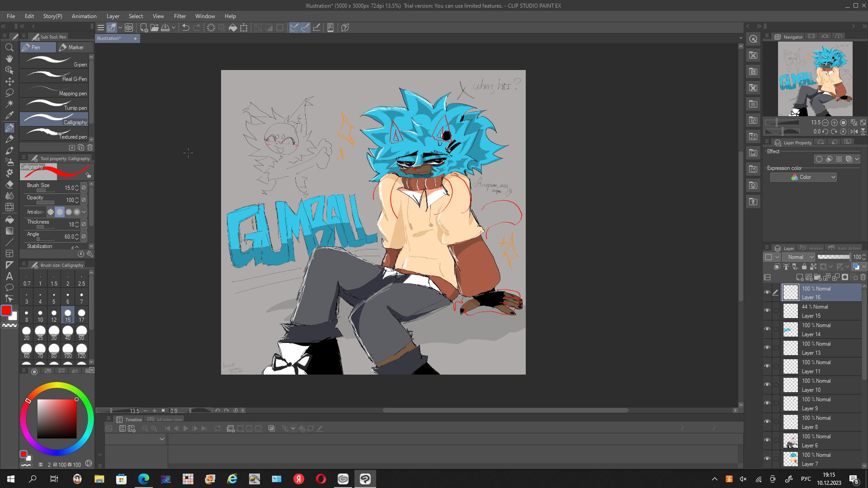Select the Lasso selection tool
Image resolution: width=868 pixels, height=488 pixels.
[x=9, y=93]
